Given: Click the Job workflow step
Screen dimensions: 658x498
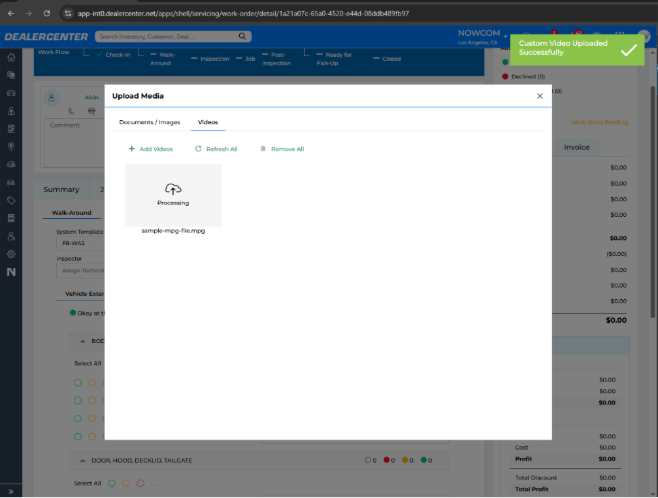Looking at the screenshot, I should 246,59.
